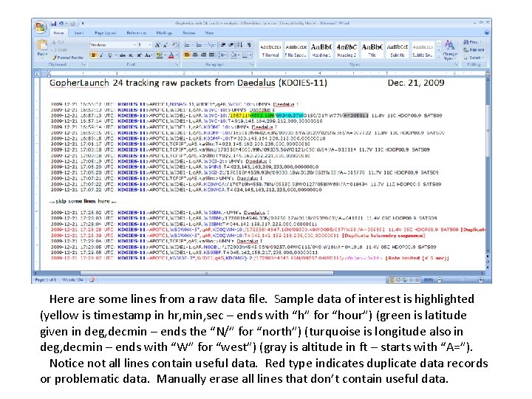Sort the selected text
This screenshot has width=532, height=399.
coord(240,45)
